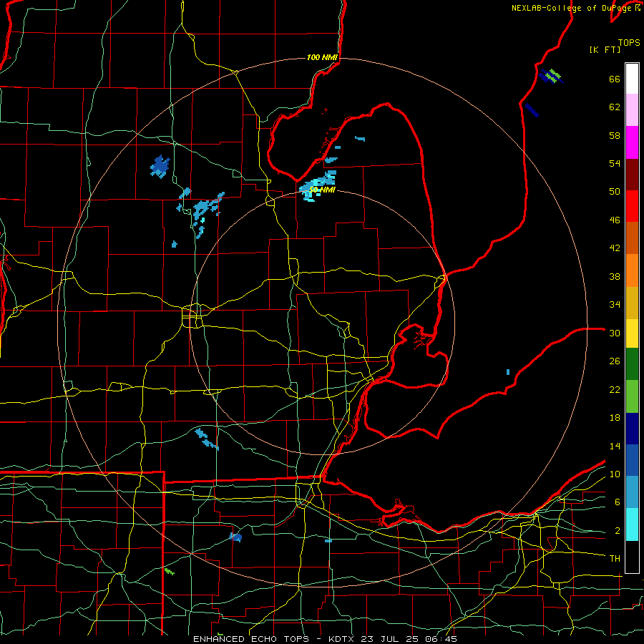Click the TOPS legend heading
Image resolution: width=644 pixels, height=644 pixels.
point(629,43)
